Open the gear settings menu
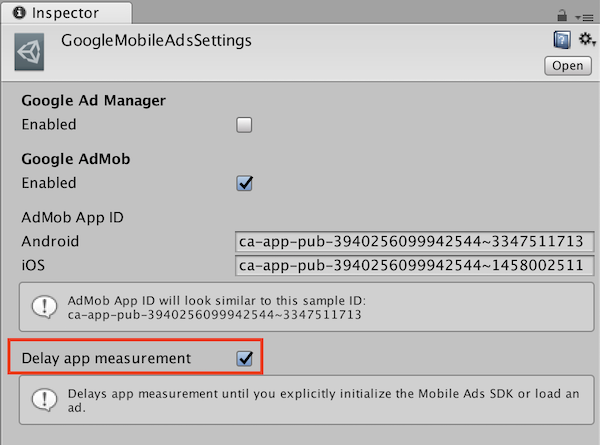The image size is (600, 445). tap(587, 39)
